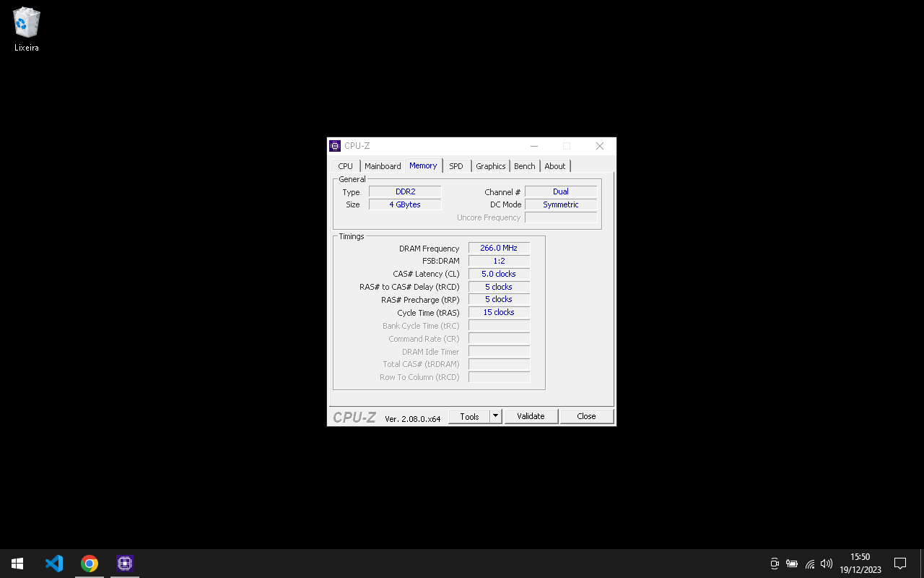Click the 266.0 MHz DRAM Frequency value
Image resolution: width=924 pixels, height=578 pixels.
click(x=499, y=248)
